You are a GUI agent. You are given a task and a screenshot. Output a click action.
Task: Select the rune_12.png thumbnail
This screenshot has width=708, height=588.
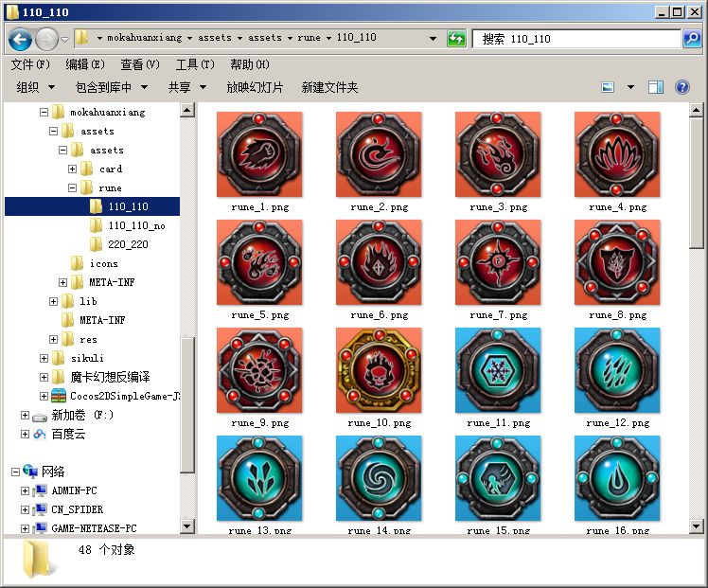coord(617,370)
